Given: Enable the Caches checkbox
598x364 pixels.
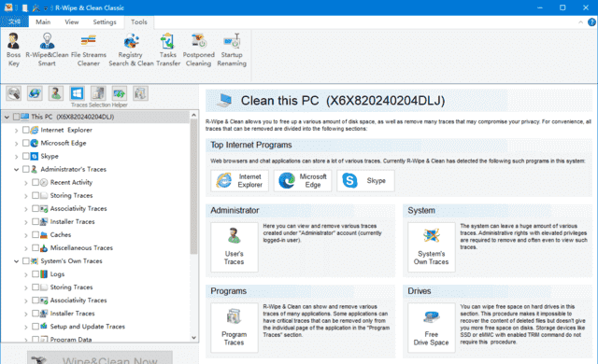Looking at the screenshot, I should pyautogui.click(x=36, y=234).
